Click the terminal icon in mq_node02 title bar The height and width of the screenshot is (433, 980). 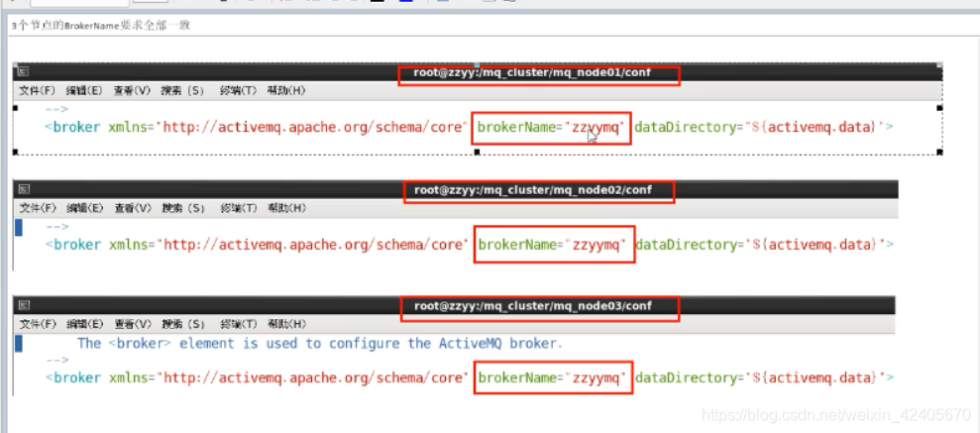[23, 188]
